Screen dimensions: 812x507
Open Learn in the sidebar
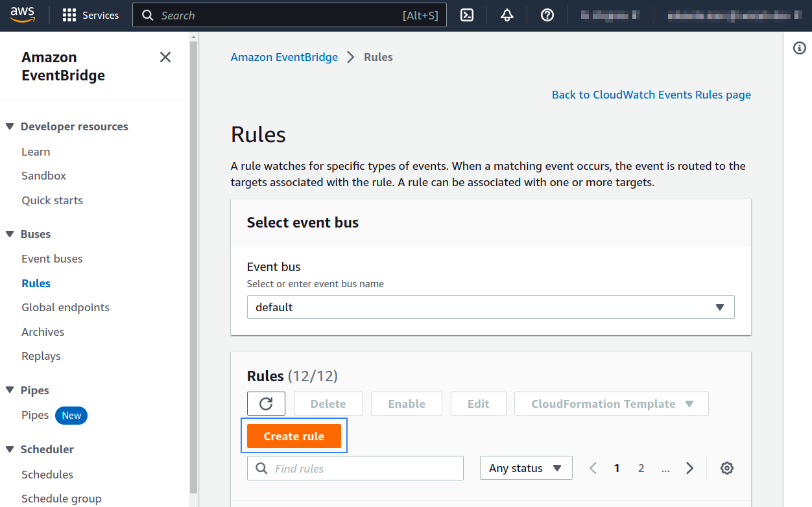click(36, 152)
